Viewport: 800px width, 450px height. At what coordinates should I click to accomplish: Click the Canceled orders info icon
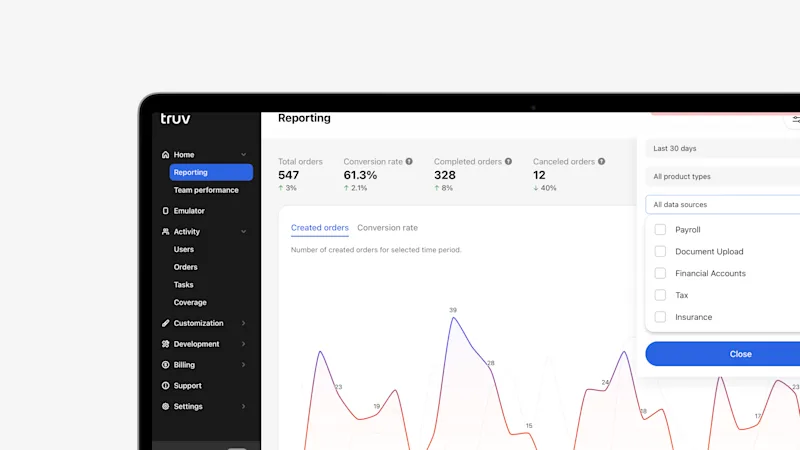[x=602, y=161]
